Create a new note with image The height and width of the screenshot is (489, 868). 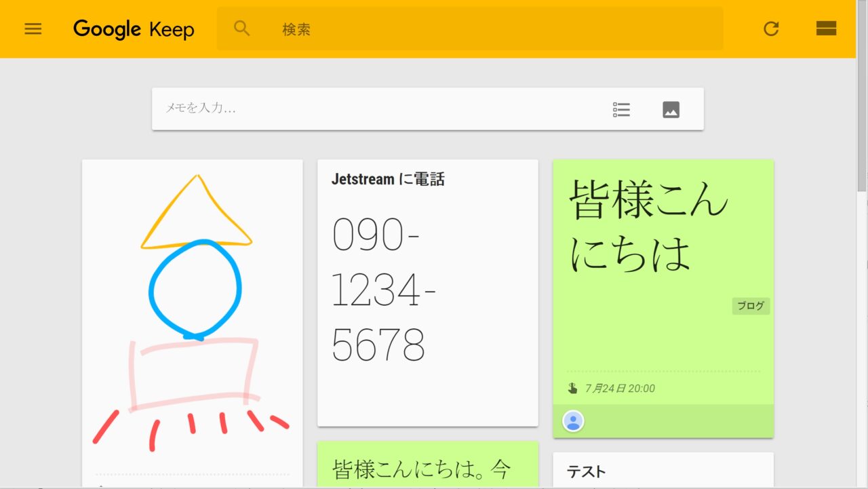pos(671,109)
